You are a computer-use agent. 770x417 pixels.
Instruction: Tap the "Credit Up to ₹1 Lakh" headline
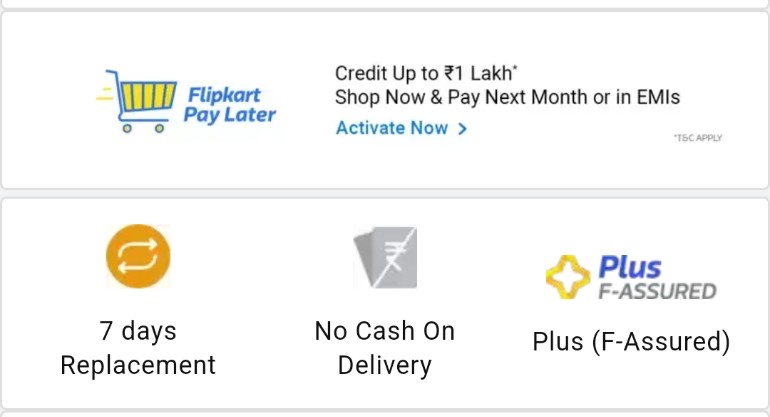point(426,74)
